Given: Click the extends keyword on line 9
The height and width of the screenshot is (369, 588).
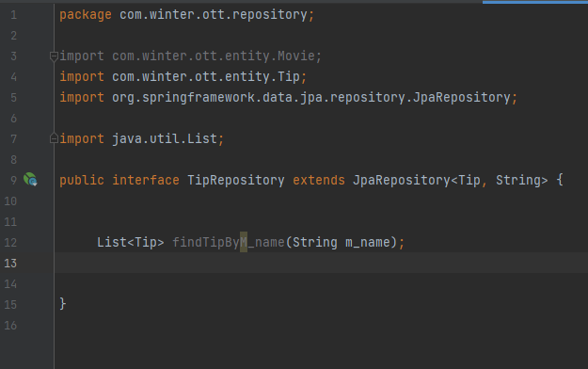Looking at the screenshot, I should (319, 180).
